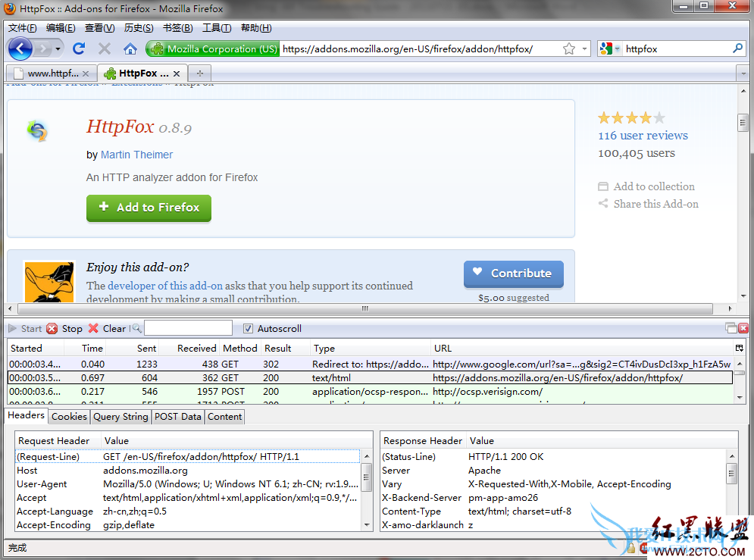Open the 116 user reviews link
Image resolution: width=754 pixels, height=560 pixels.
click(x=643, y=136)
